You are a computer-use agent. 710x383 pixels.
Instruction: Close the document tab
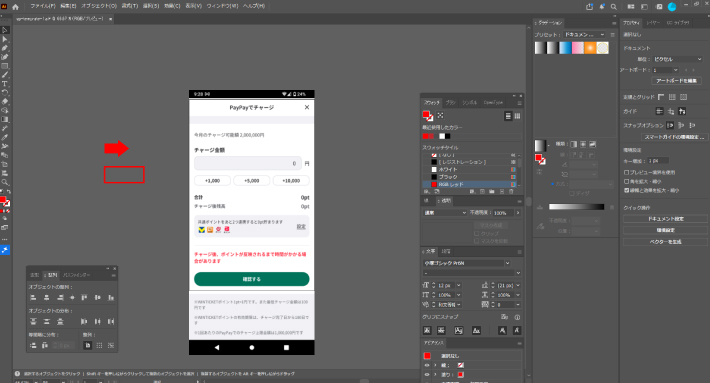coord(110,19)
